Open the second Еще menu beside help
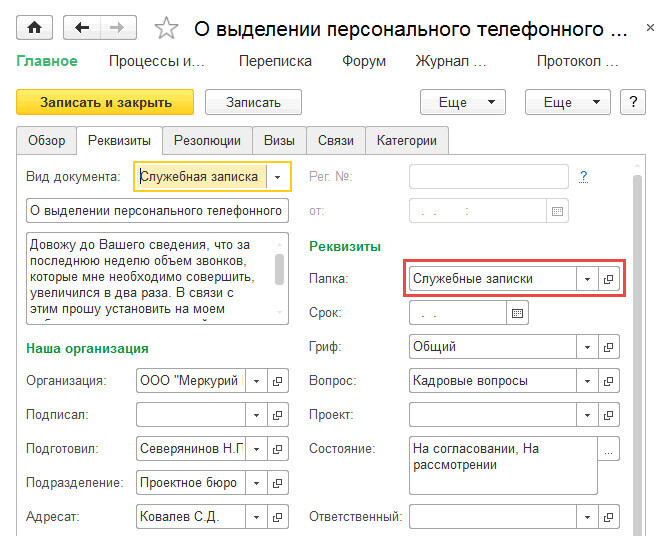 [568, 102]
